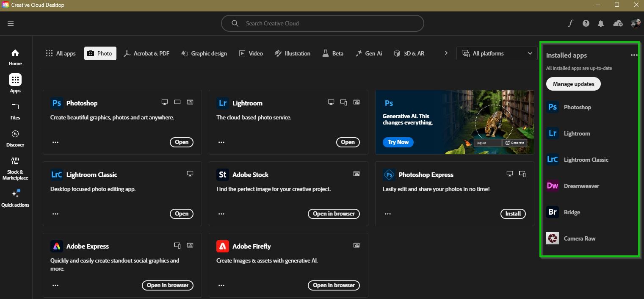644x299 pixels.
Task: Click the Search Creative Cloud input field
Action: click(x=322, y=23)
